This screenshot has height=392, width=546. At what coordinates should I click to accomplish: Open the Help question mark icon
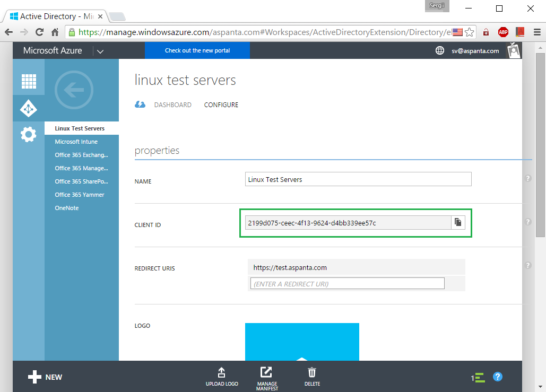pyautogui.click(x=498, y=377)
